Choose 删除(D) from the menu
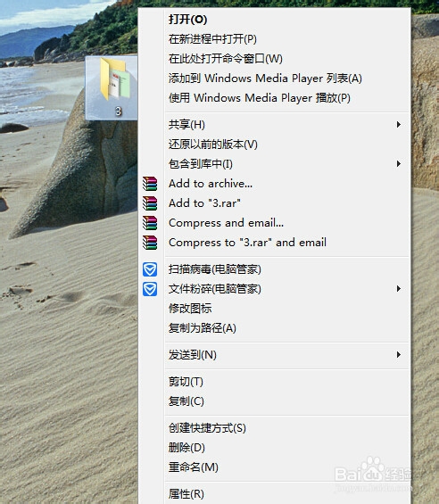This screenshot has height=504, width=439. point(275,448)
